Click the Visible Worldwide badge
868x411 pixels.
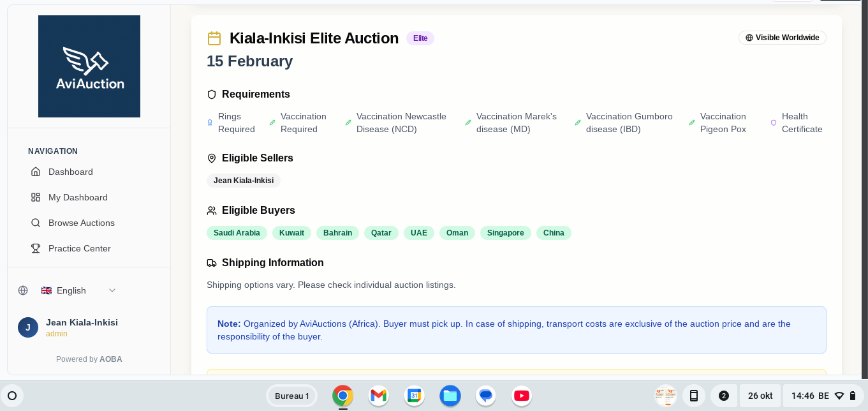click(x=782, y=38)
